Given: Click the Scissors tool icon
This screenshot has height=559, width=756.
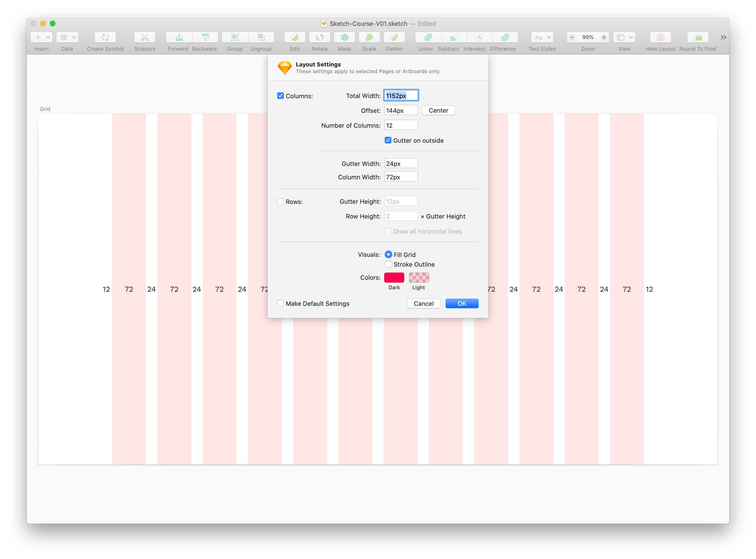Looking at the screenshot, I should 145,37.
